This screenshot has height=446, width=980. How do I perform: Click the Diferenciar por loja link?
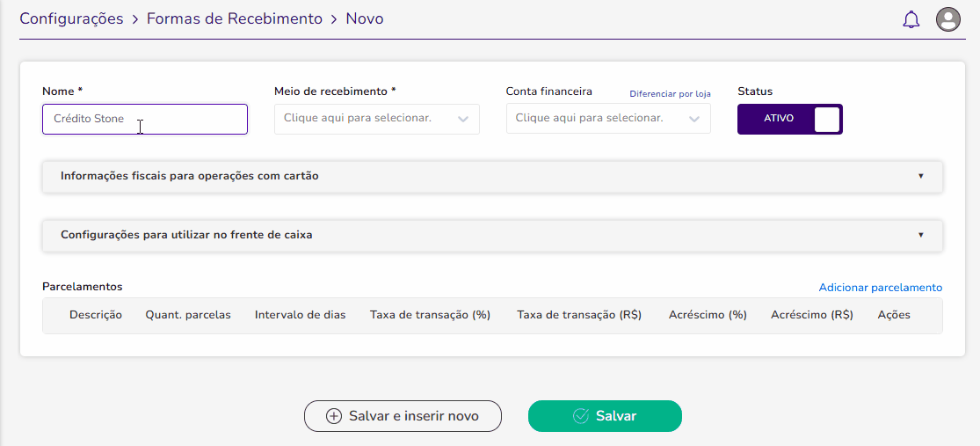(670, 94)
